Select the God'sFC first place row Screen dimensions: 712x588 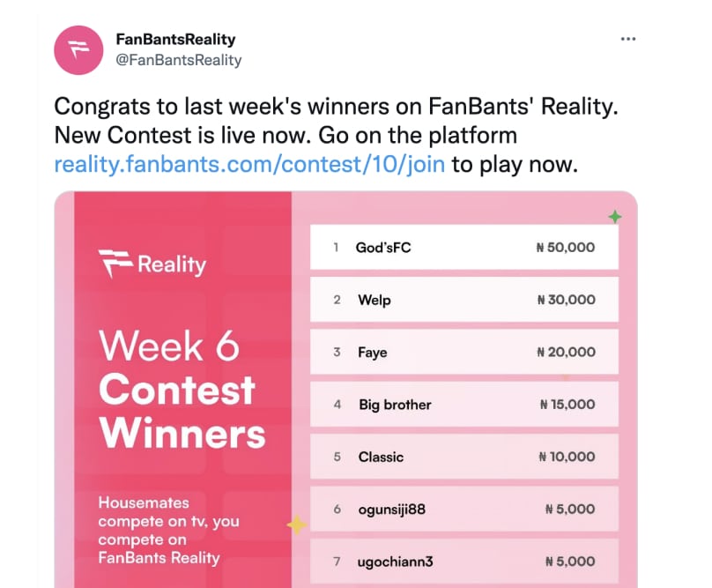pos(464,248)
